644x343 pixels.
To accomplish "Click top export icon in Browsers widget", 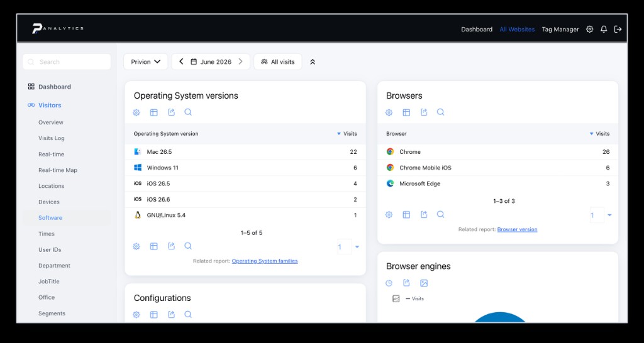I will pos(424,112).
